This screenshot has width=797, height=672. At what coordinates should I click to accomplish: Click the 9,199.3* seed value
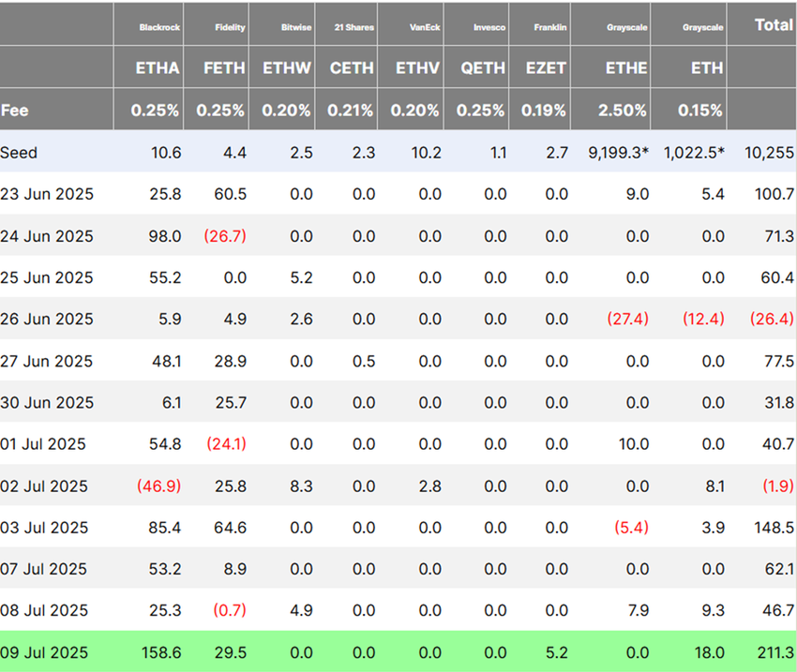619,153
